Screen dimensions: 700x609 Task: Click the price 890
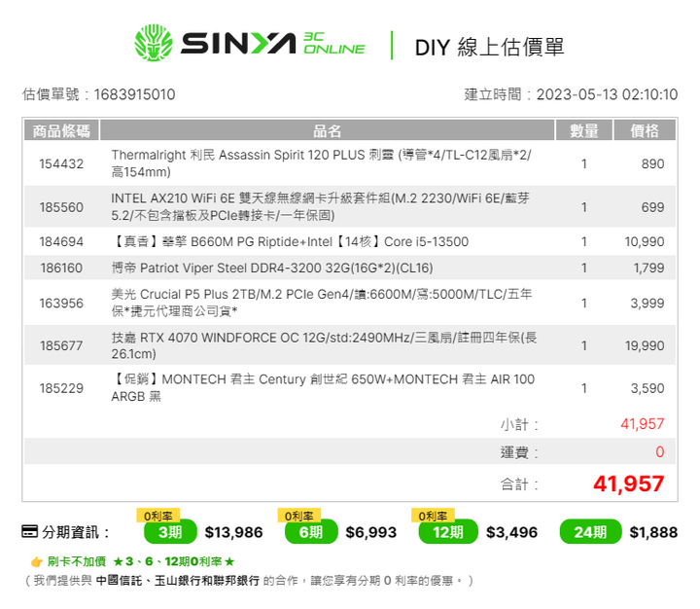[652, 164]
